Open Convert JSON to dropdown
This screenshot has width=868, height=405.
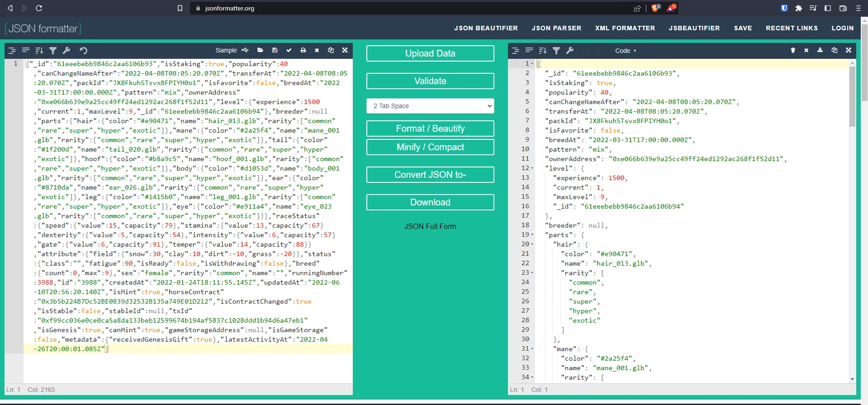point(430,175)
